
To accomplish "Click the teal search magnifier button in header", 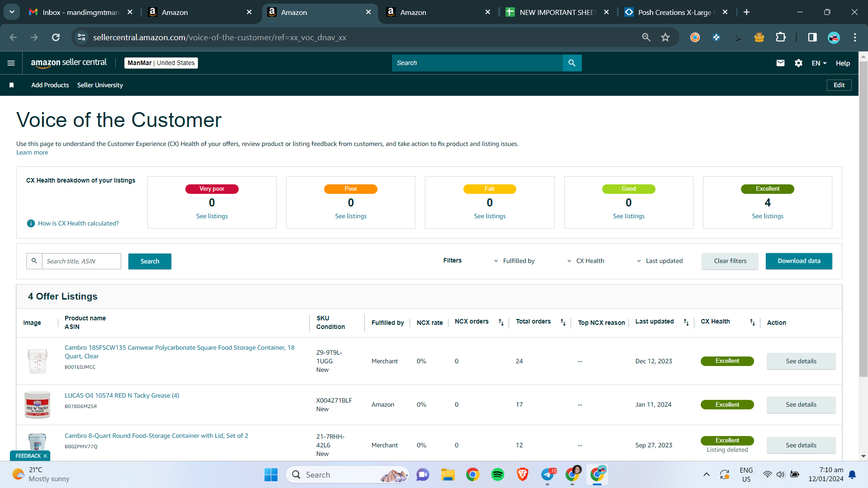I will [572, 63].
